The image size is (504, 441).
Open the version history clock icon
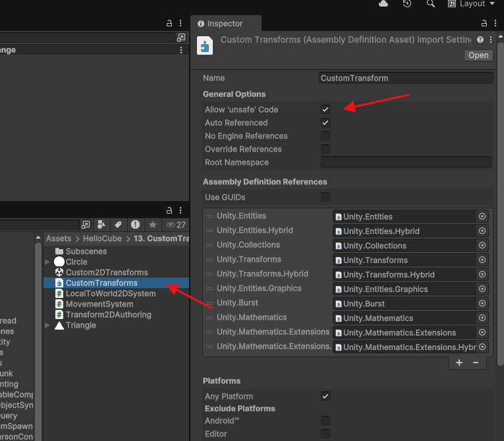tap(407, 3)
